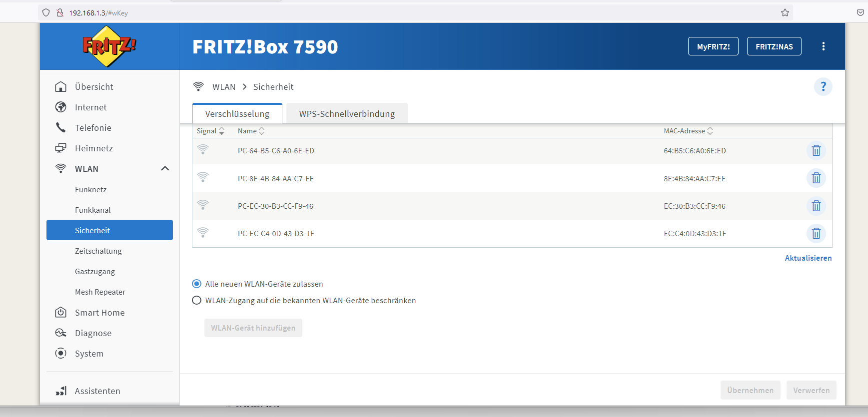The height and width of the screenshot is (417, 868).
Task: Click the MyFRITZ! button
Action: pyautogui.click(x=713, y=46)
